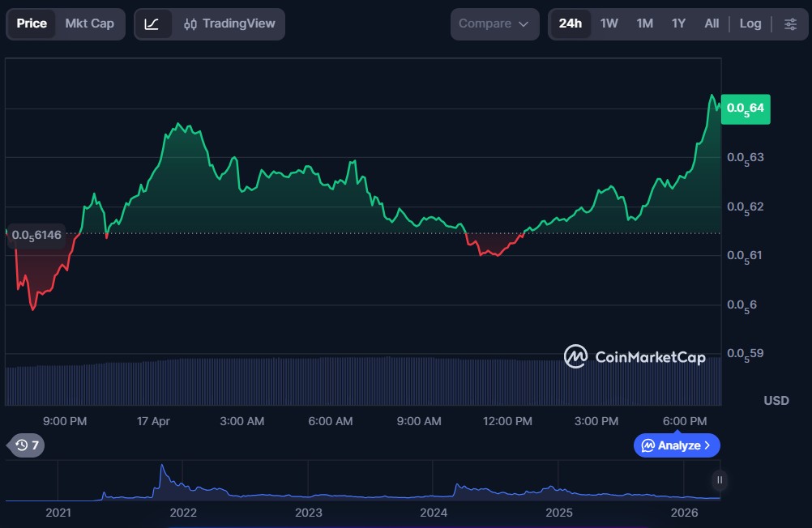Click the pause handle on mini timeline

719,480
